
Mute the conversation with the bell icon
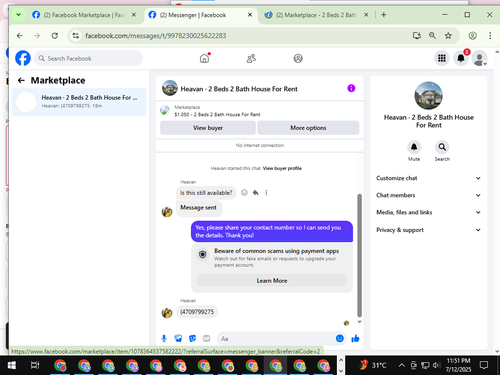click(x=414, y=147)
